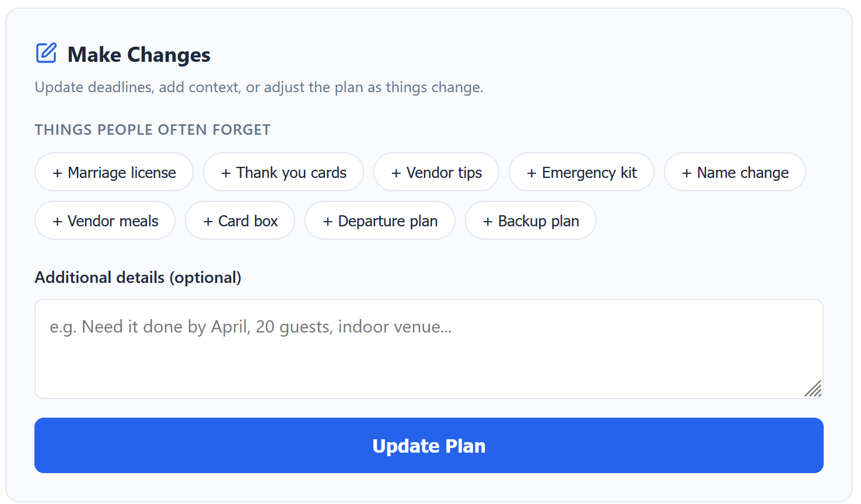Click the plus icon on Emergency kit
This screenshot has width=861, height=504.
point(531,173)
